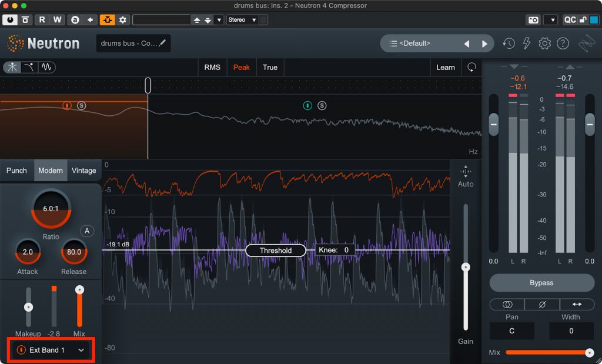602x364 pixels.
Task: Switch level detection to RMS
Action: [212, 67]
